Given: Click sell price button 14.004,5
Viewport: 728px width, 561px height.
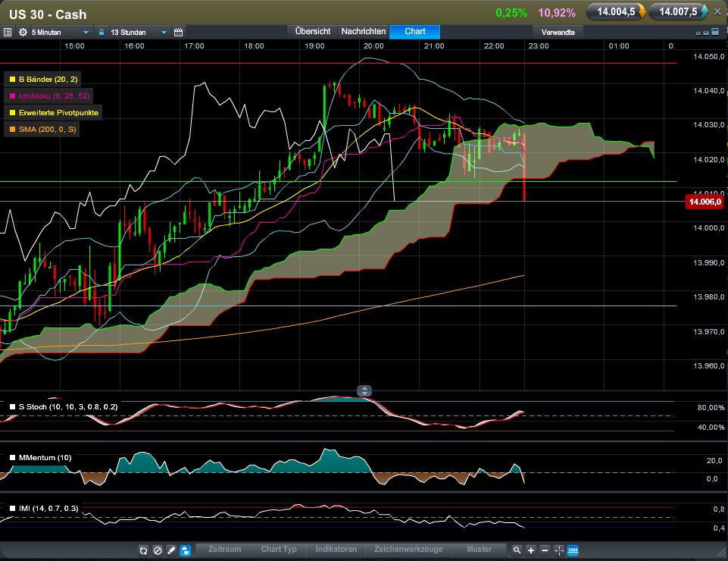Looking at the screenshot, I should [616, 11].
